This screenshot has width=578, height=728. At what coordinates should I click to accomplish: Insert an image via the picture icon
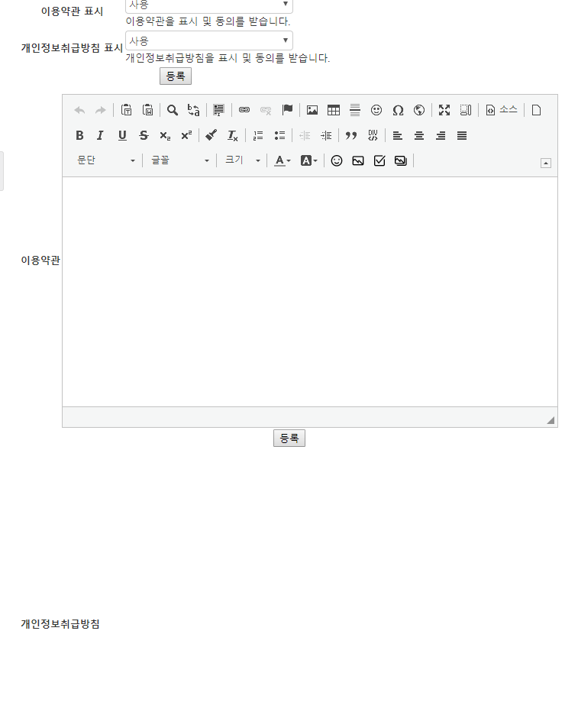pyautogui.click(x=312, y=110)
